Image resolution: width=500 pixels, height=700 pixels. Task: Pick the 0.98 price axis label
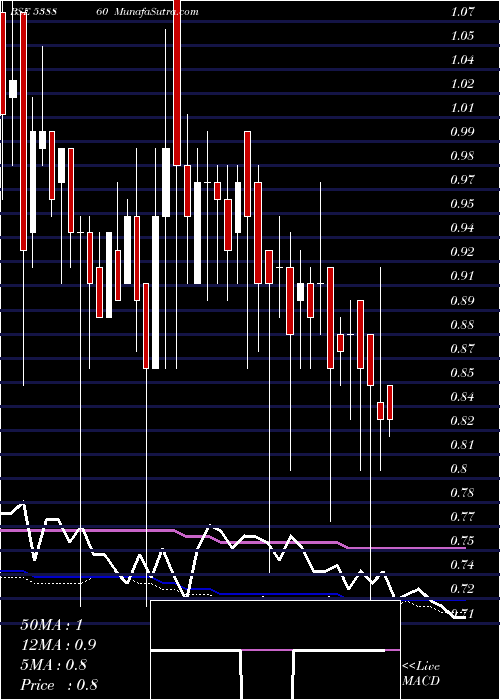(x=462, y=156)
